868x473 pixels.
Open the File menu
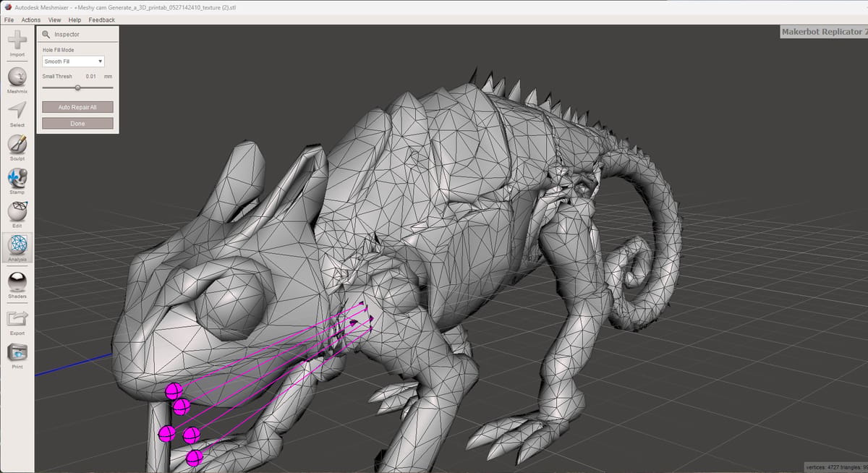tap(9, 20)
